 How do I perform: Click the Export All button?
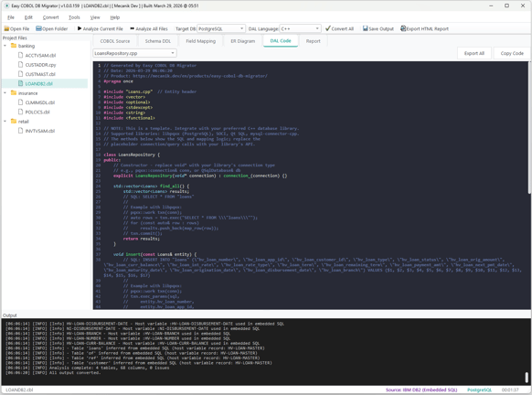click(474, 53)
